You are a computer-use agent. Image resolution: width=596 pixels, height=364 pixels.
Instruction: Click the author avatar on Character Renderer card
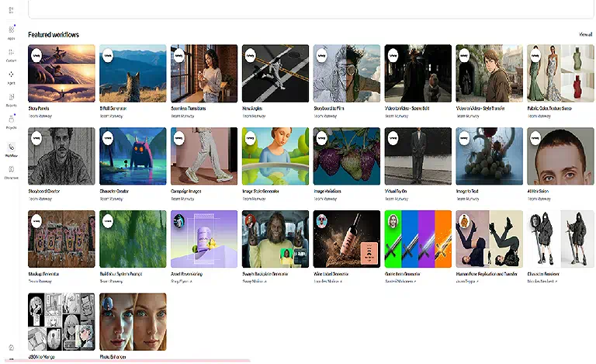(535, 221)
